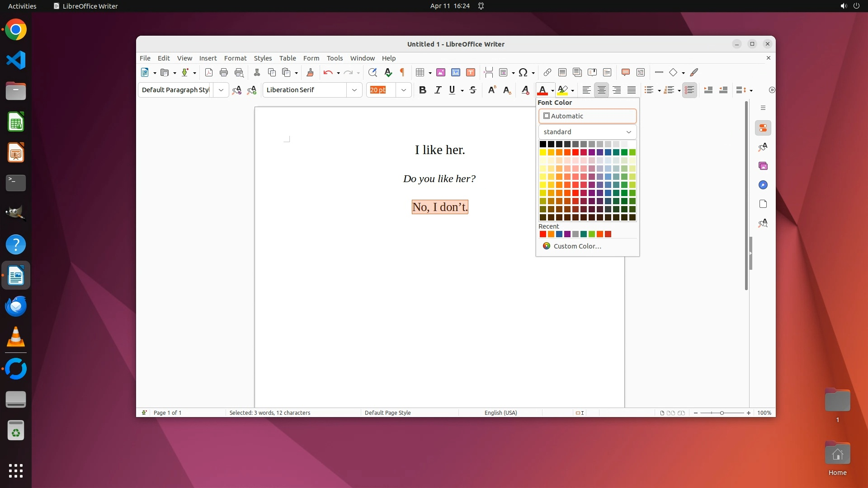Open the sidebar Gallery icon
This screenshot has height=488, width=868.
(x=763, y=166)
